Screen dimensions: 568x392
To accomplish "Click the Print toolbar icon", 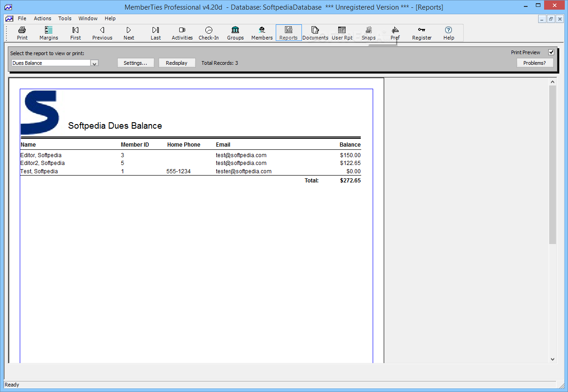I will pos(22,33).
